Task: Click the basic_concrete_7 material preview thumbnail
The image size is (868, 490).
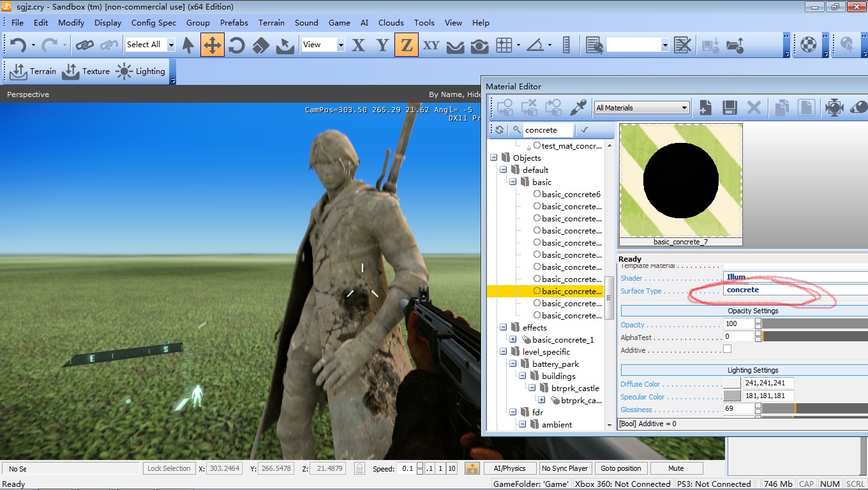Action: coord(681,181)
